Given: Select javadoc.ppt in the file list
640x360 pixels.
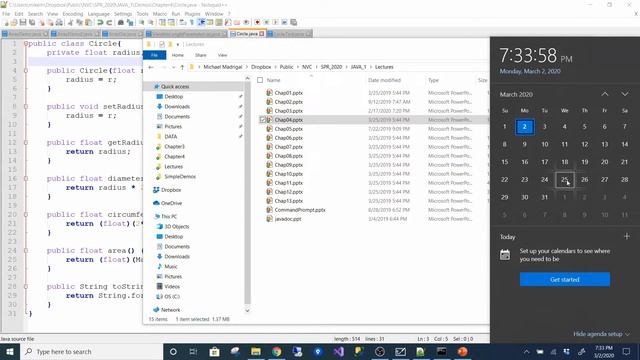Looking at the screenshot, I should pos(288,219).
